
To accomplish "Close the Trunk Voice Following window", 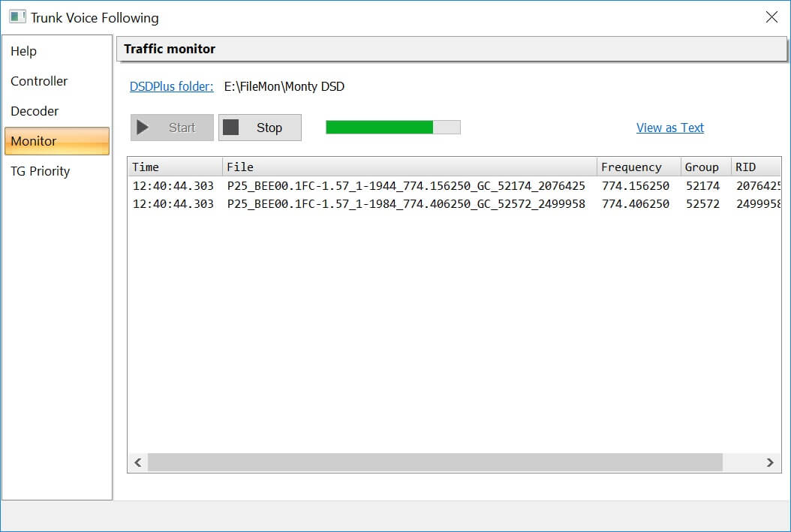I will pyautogui.click(x=771, y=17).
